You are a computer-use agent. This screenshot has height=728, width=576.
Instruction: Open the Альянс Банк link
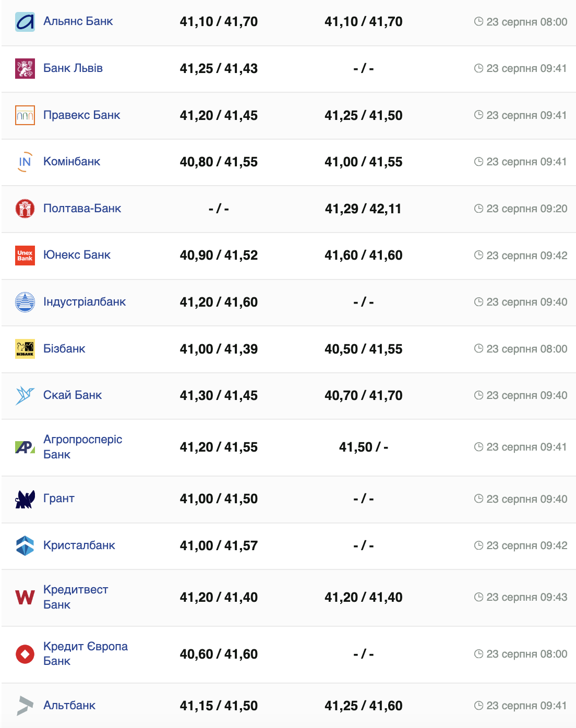(78, 21)
